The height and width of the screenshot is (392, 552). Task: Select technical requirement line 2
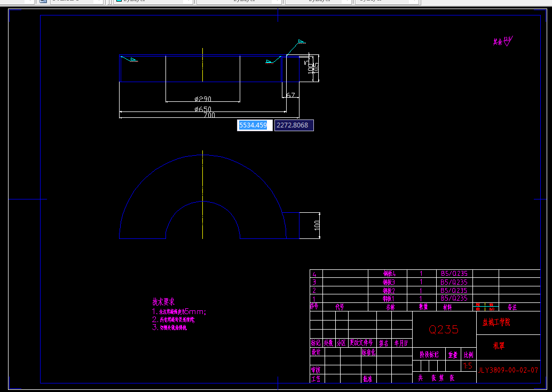(x=173, y=319)
